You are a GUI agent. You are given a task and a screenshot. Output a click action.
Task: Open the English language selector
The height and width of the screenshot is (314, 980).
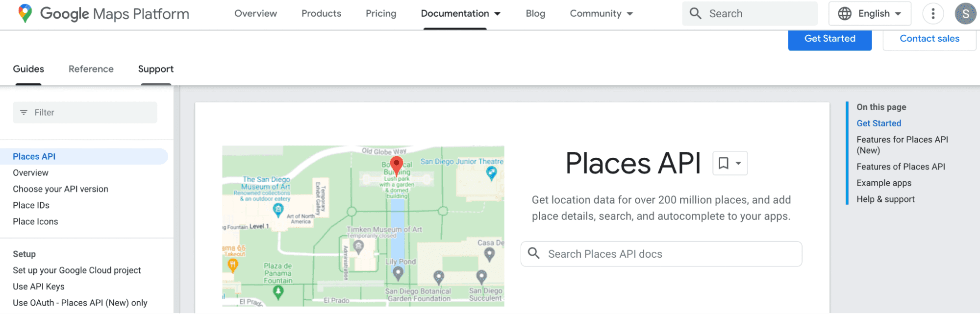870,14
